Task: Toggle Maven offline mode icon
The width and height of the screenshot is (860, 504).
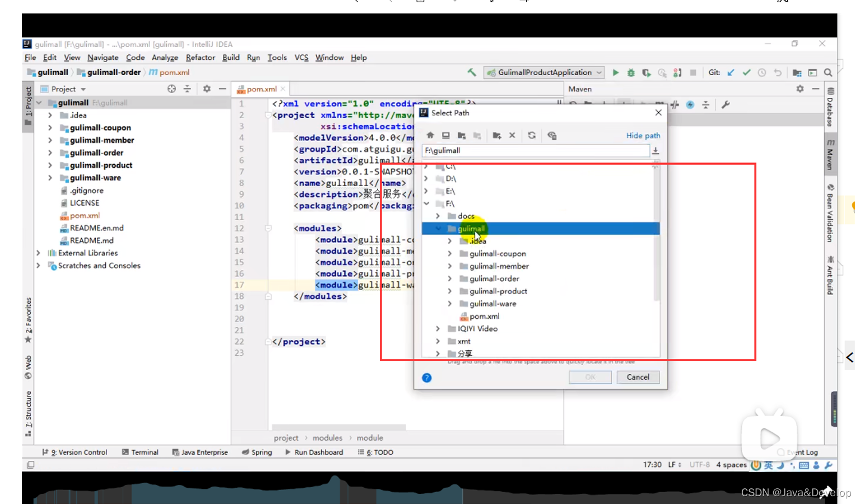Action: coord(675,105)
